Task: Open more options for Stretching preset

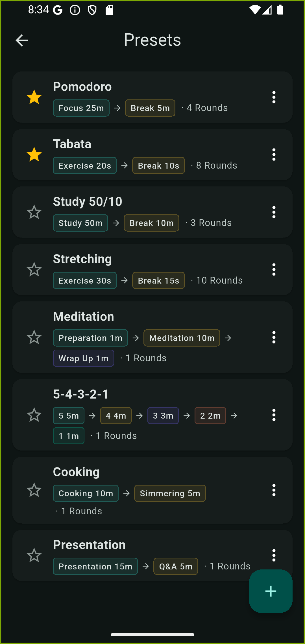Action: pyautogui.click(x=274, y=269)
